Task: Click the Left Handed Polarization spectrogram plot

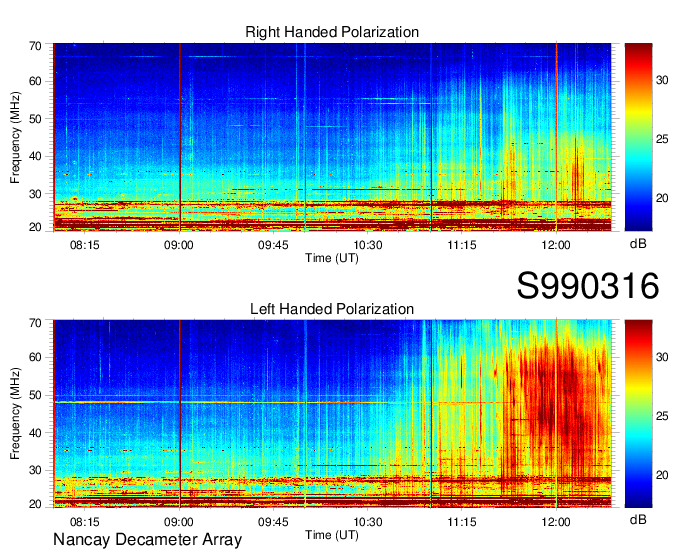Action: click(332, 414)
